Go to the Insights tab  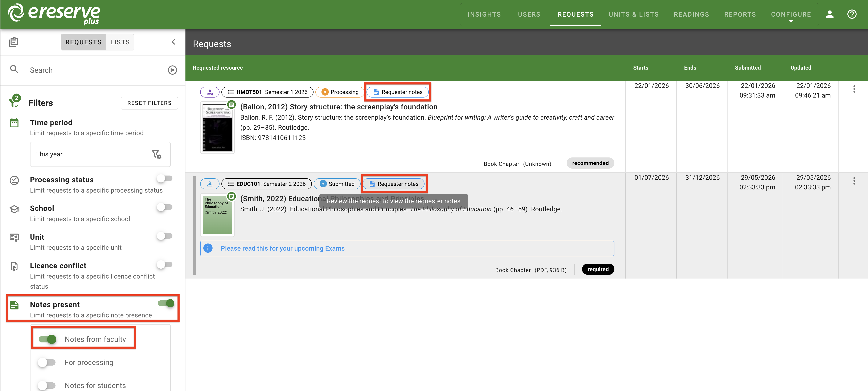pos(484,15)
